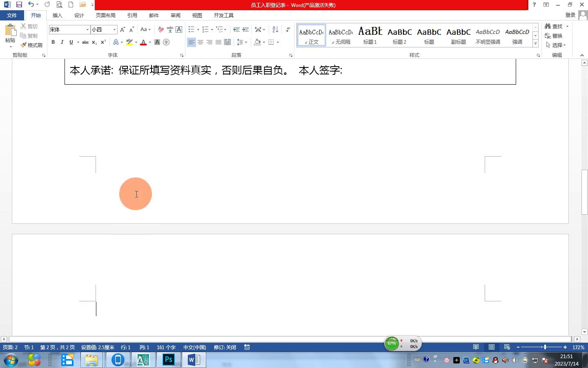This screenshot has width=588, height=368.
Task: Toggle bold formatting
Action: point(53,42)
